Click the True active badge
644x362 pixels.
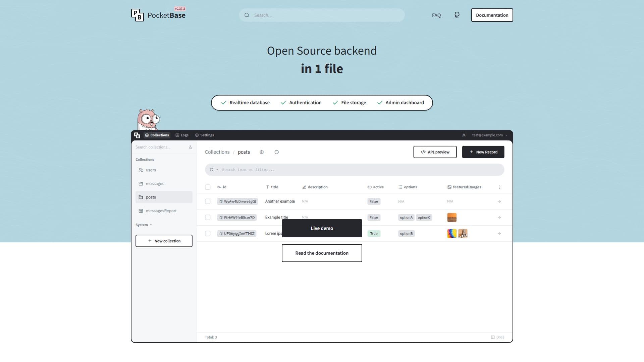pos(374,234)
